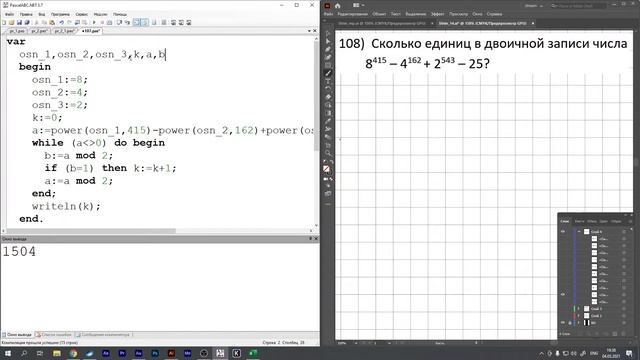Toggle visibility of the top expanded layer
The width and height of the screenshot is (640, 360).
pyautogui.click(x=563, y=231)
